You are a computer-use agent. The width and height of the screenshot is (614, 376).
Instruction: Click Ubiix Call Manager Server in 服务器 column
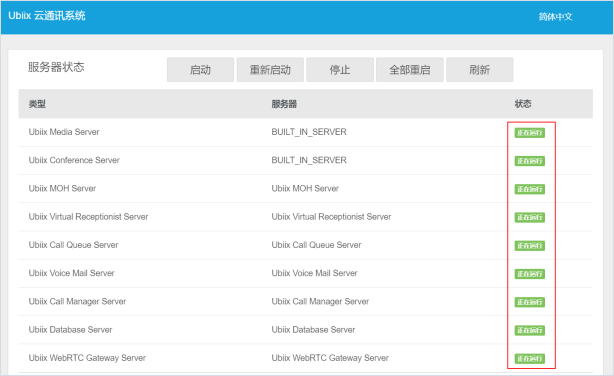point(320,301)
